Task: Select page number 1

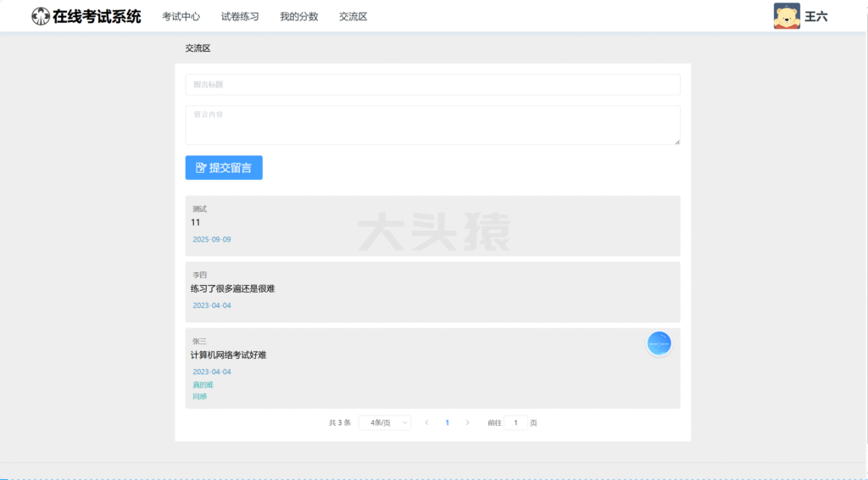Action: [x=448, y=422]
